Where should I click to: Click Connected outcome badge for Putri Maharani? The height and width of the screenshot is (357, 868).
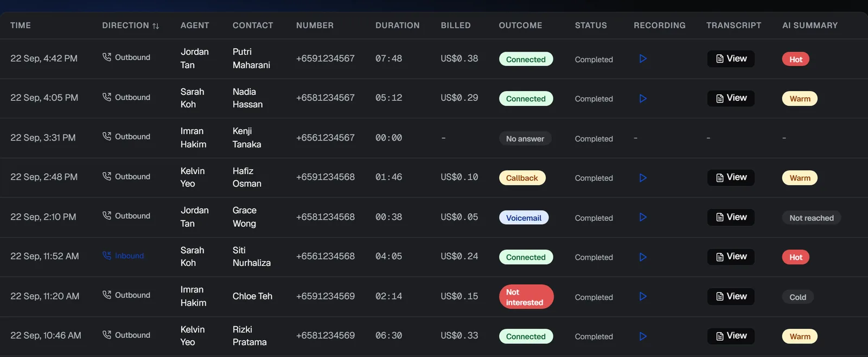526,59
